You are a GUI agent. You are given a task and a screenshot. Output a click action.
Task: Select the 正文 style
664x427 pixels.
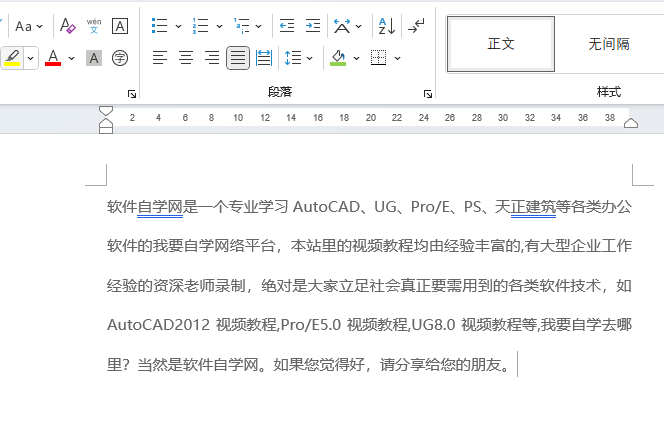click(501, 44)
